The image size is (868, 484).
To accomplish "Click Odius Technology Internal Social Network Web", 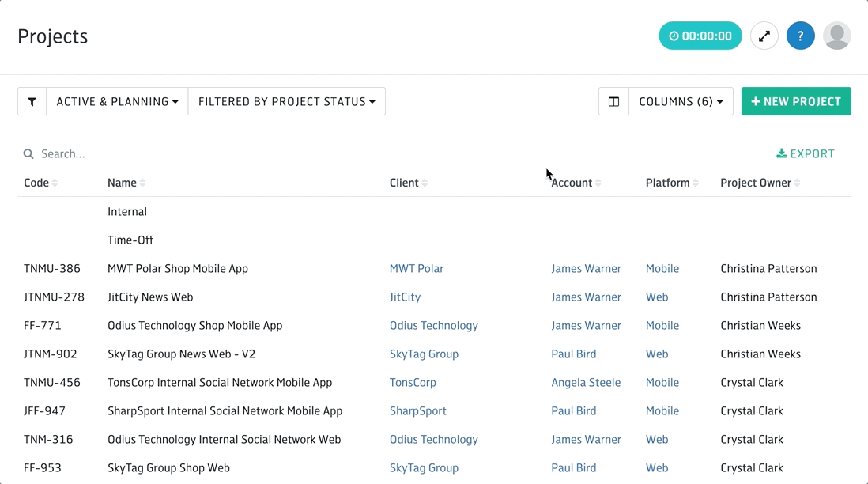I will 225,440.
